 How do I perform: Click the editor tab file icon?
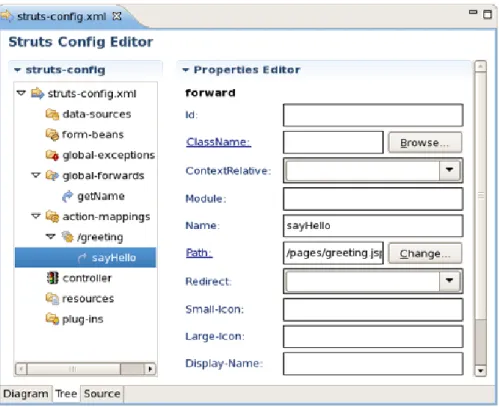(6, 16)
